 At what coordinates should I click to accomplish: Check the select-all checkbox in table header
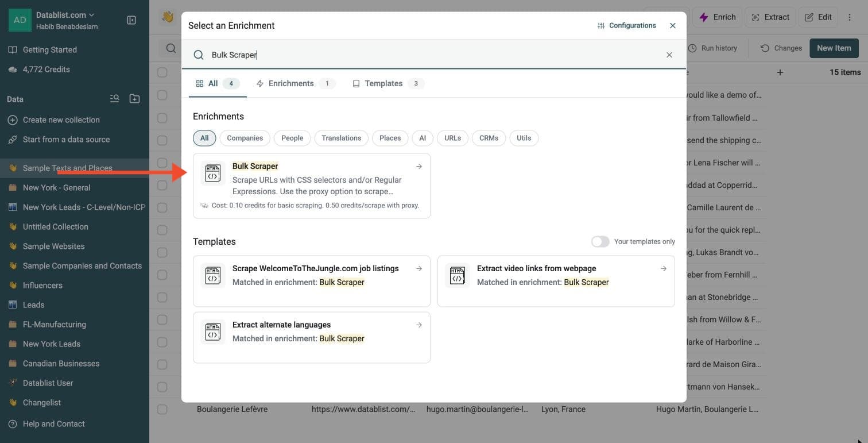162,72
